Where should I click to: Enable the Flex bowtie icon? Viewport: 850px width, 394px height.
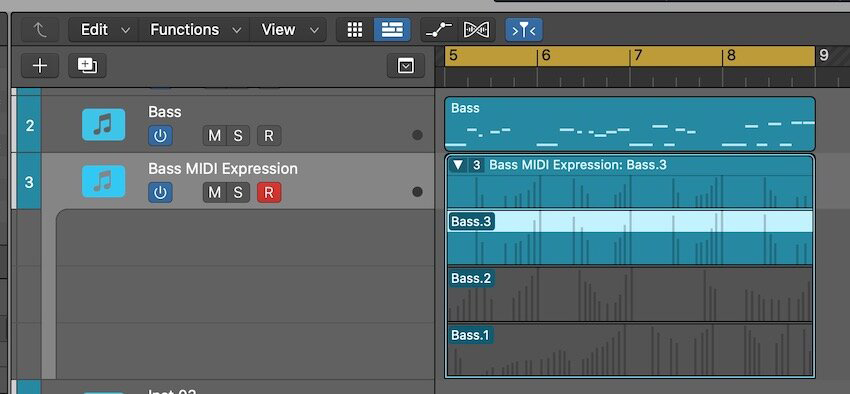pyautogui.click(x=476, y=30)
